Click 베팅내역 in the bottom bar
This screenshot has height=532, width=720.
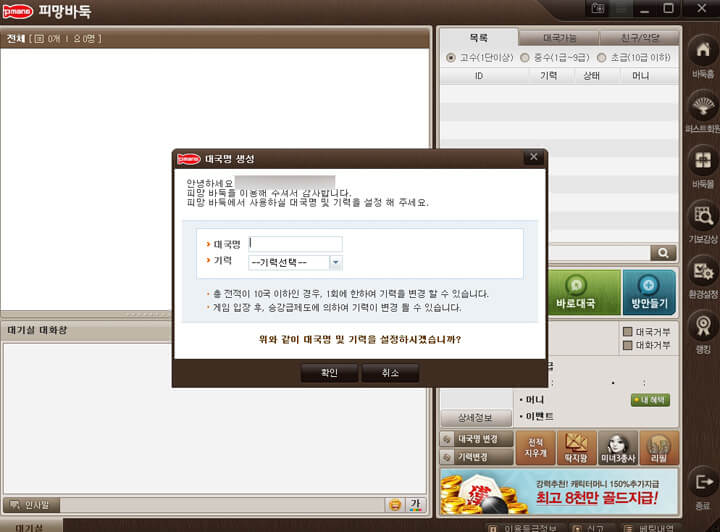[x=649, y=528]
